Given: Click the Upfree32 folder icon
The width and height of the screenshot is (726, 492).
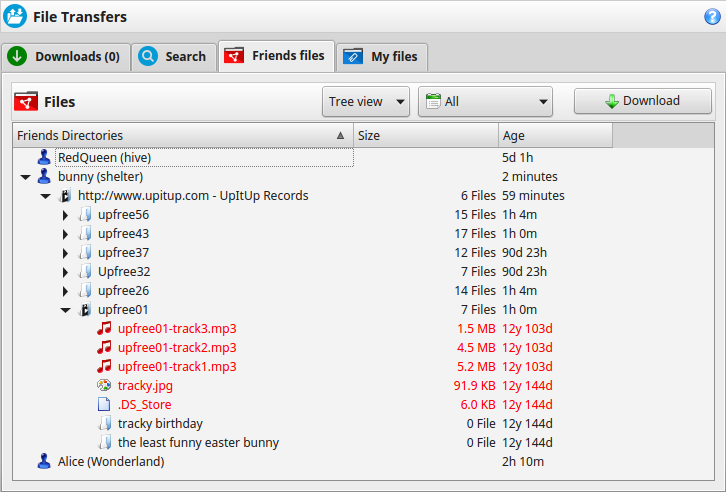Looking at the screenshot, I should pyautogui.click(x=85, y=272).
